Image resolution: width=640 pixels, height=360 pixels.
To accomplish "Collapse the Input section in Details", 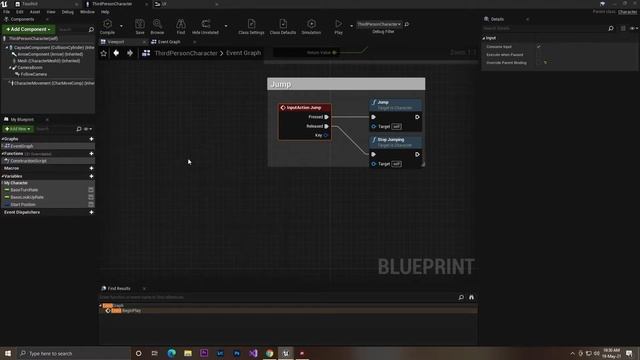I will 484,38.
